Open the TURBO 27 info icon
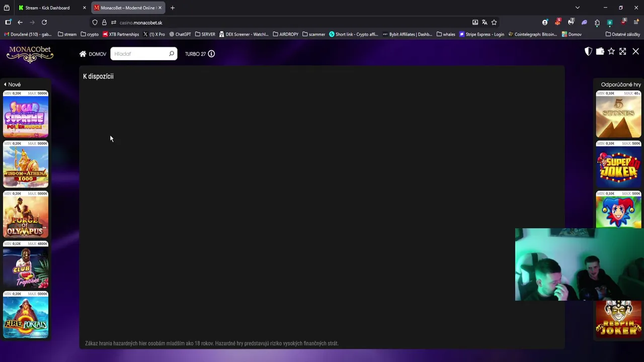Image resolution: width=644 pixels, height=362 pixels. 211,54
